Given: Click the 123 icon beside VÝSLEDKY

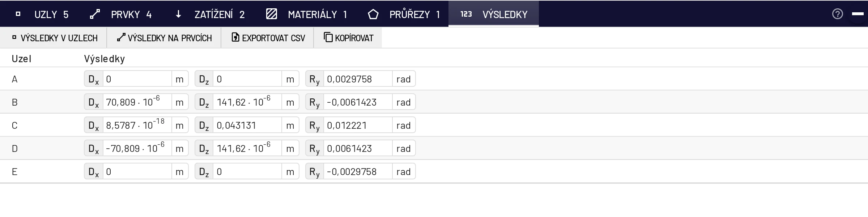Looking at the screenshot, I should coord(466,14).
